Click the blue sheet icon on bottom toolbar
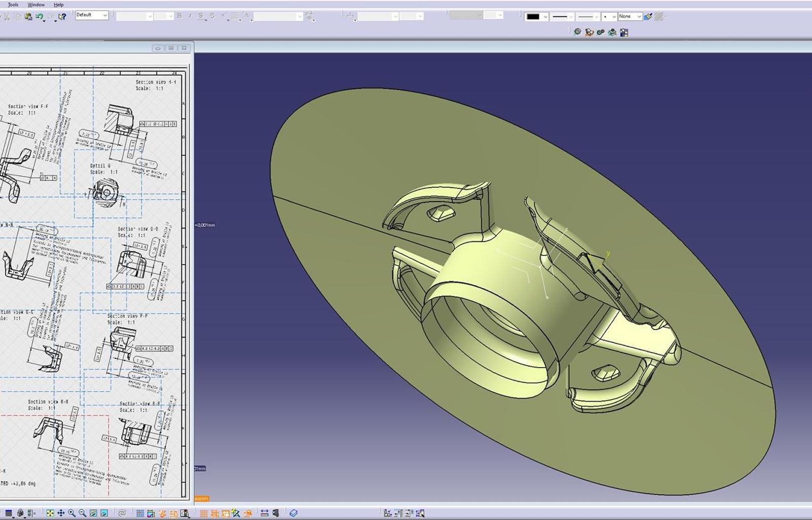The image size is (812, 520). pyautogui.click(x=293, y=513)
